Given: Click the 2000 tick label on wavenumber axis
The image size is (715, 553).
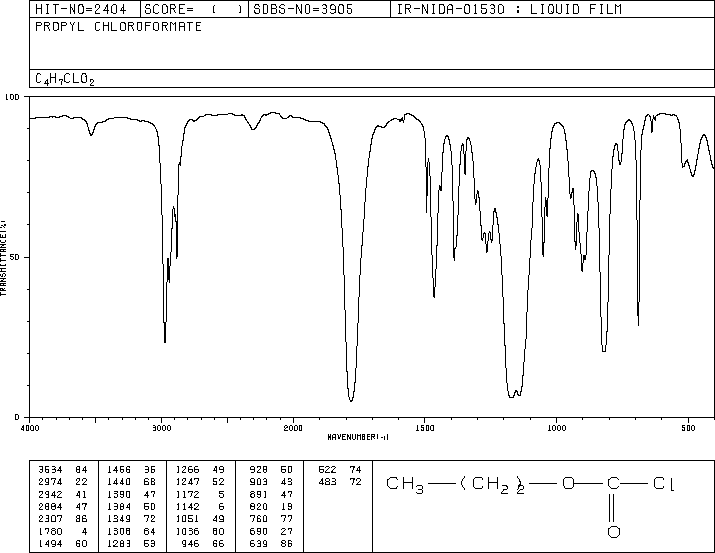Looking at the screenshot, I should (293, 428).
